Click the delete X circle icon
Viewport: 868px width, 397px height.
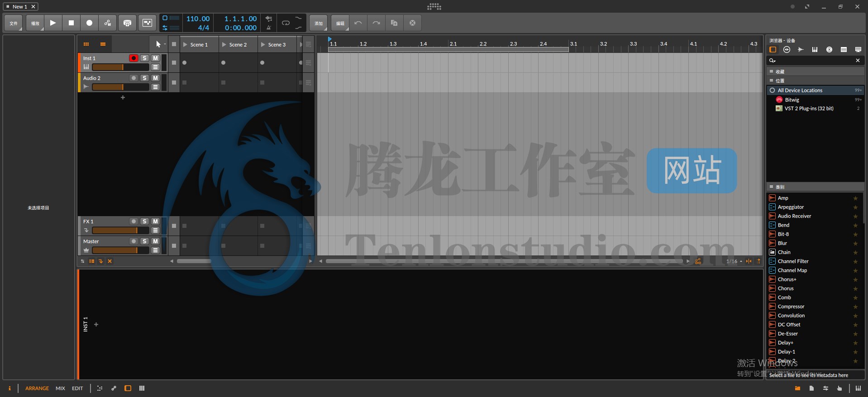click(x=412, y=23)
